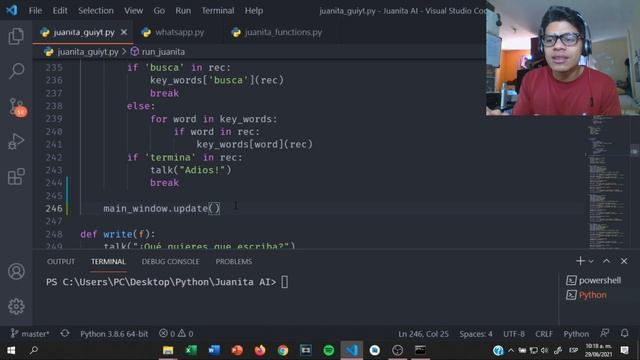
Task: Close the juanita_guiyt.py tab
Action: (124, 32)
